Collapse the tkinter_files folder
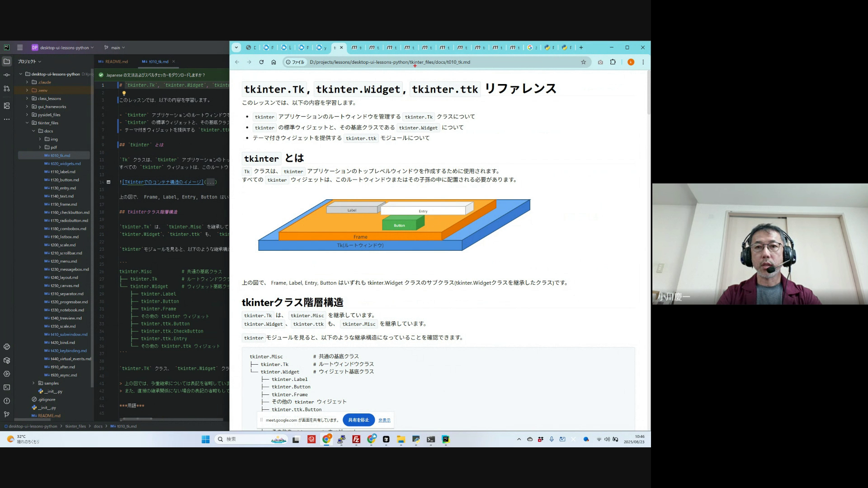This screenshot has height=488, width=868. click(x=27, y=123)
